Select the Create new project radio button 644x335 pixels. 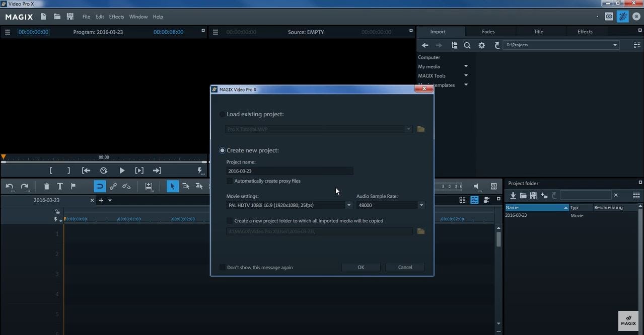click(x=222, y=150)
